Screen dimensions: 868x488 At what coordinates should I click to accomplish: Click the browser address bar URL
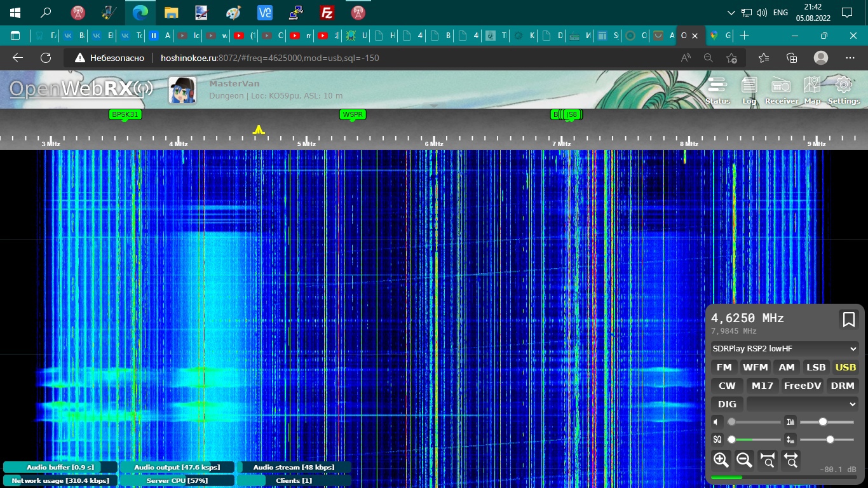[x=269, y=58]
